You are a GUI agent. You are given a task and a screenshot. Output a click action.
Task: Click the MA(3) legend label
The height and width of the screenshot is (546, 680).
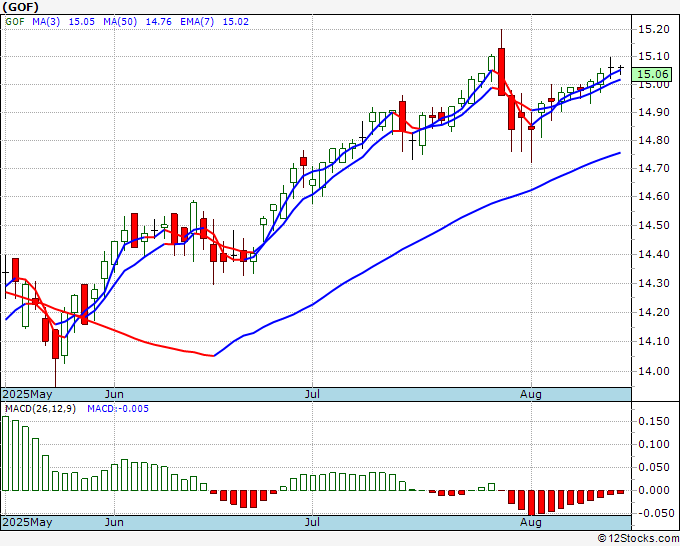[x=46, y=22]
